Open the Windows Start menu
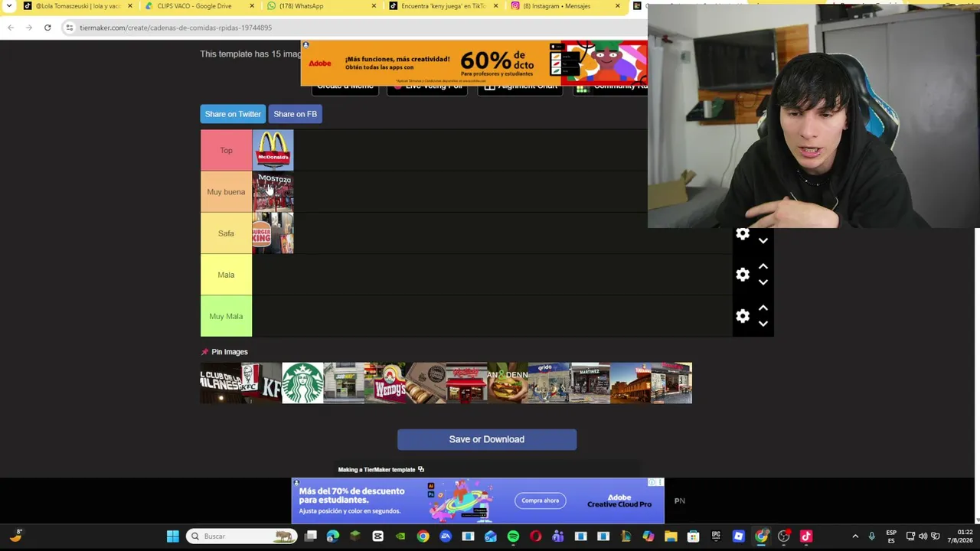This screenshot has height=551, width=980. (x=173, y=536)
